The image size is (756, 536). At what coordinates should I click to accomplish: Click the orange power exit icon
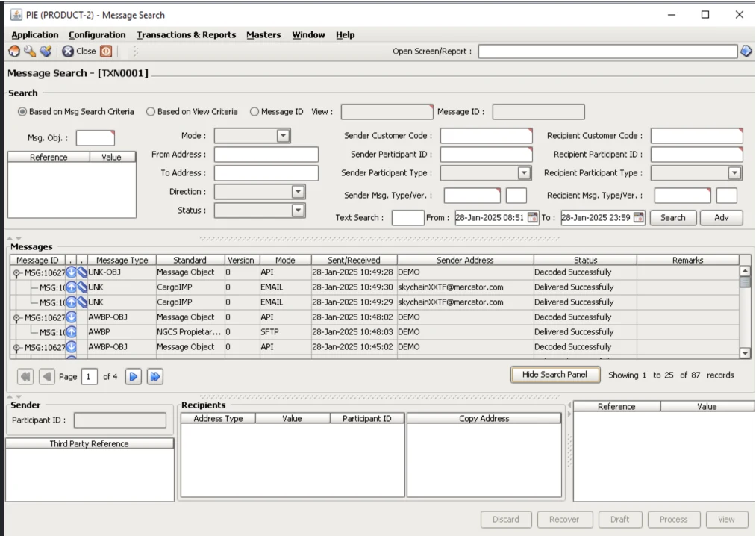pos(106,52)
